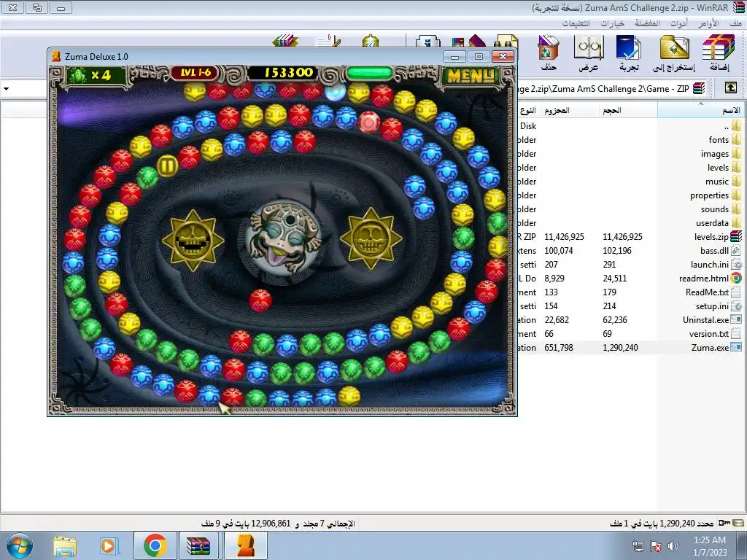Select the sounds folder row
The image size is (747, 560).
tap(632, 209)
